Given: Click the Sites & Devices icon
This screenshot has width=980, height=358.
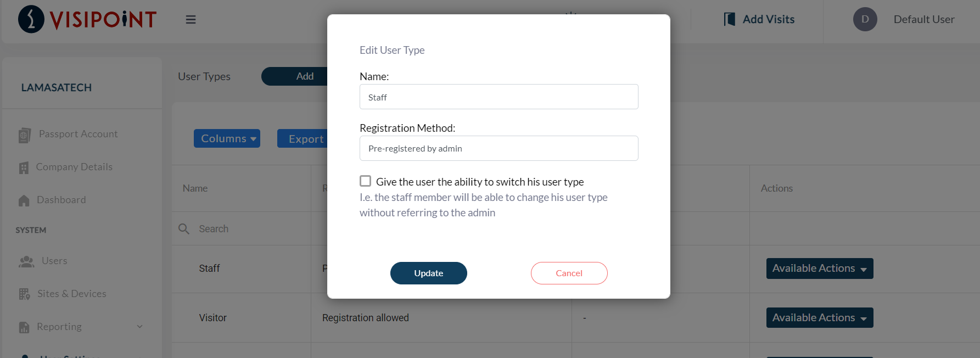Looking at the screenshot, I should click(x=24, y=294).
